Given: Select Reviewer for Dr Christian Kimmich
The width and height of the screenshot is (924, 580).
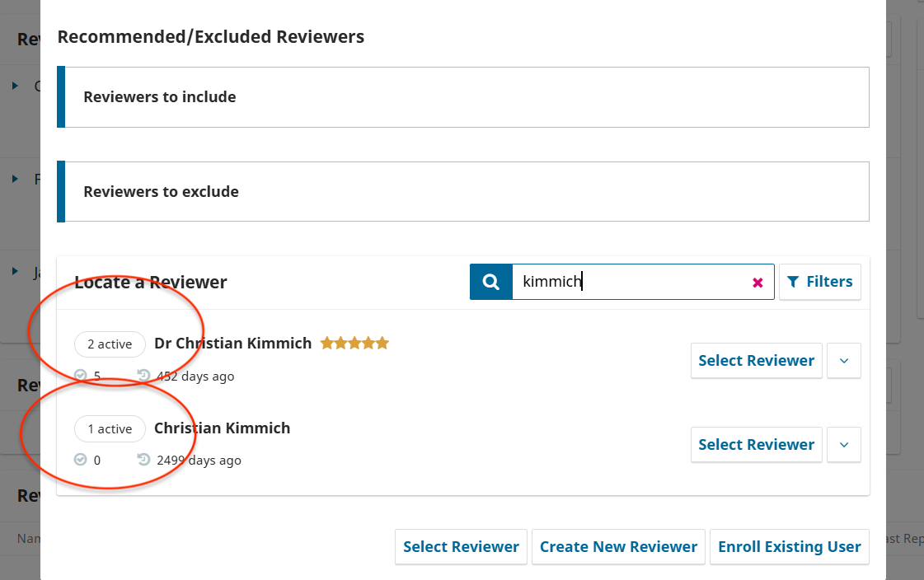Looking at the screenshot, I should click(756, 361).
